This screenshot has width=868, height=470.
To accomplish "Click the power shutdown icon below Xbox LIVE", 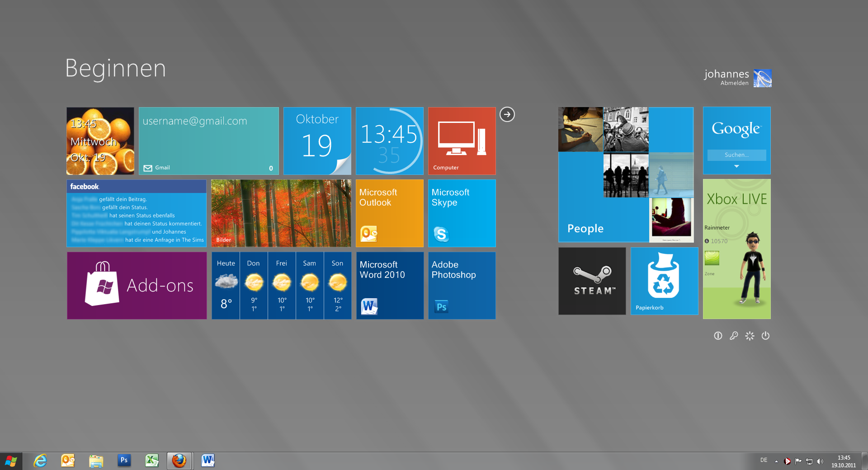I will click(x=765, y=336).
